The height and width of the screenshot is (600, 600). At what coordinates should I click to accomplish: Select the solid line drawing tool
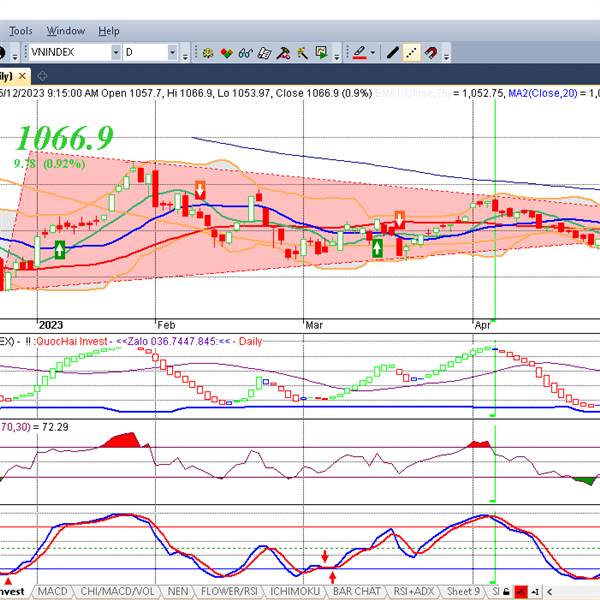pyautogui.click(x=393, y=53)
